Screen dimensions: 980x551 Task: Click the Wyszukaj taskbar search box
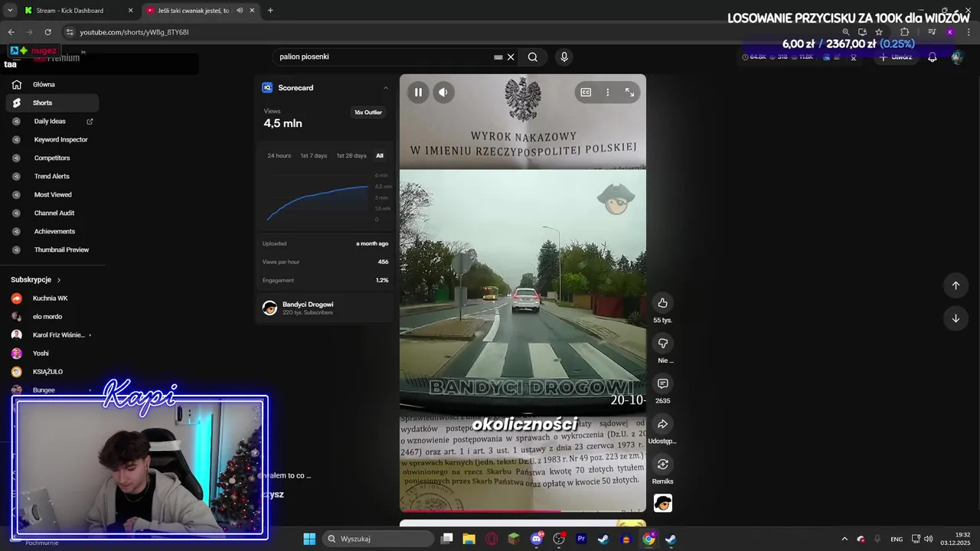click(379, 539)
